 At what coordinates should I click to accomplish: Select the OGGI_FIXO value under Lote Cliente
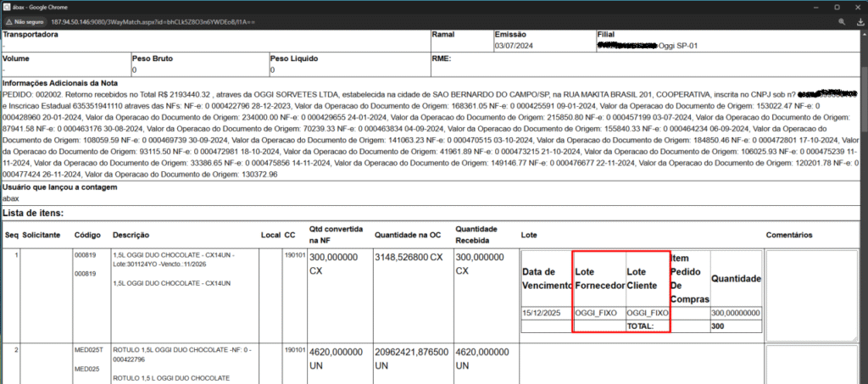(x=648, y=313)
